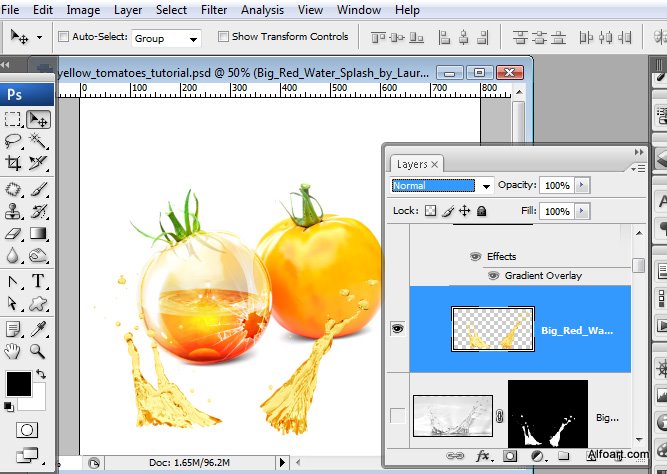
Task: Switch to the Layers tab
Action: 411,164
